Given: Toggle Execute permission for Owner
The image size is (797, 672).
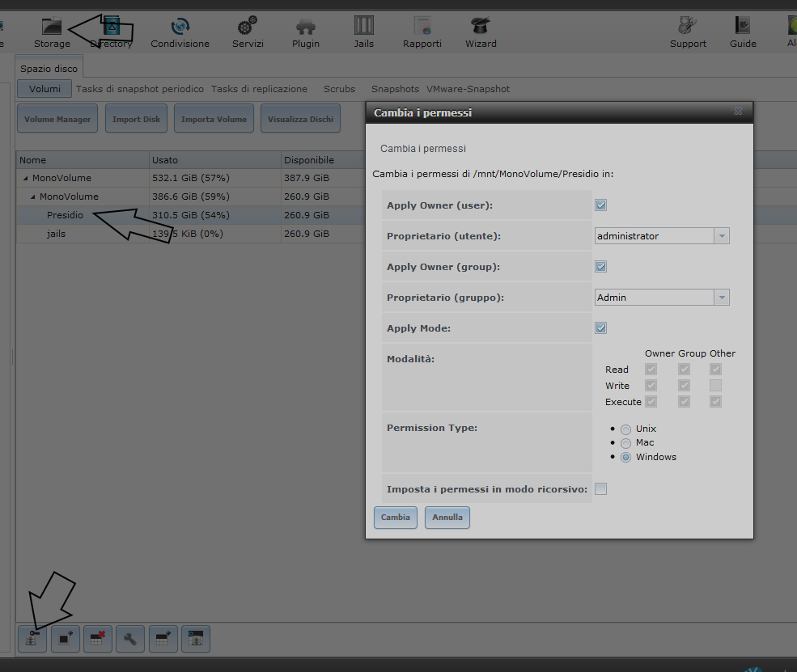Looking at the screenshot, I should coord(651,402).
